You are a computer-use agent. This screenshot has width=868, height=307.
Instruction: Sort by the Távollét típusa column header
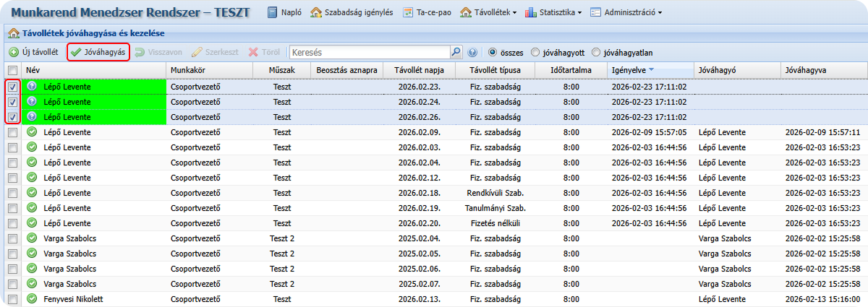click(x=495, y=70)
